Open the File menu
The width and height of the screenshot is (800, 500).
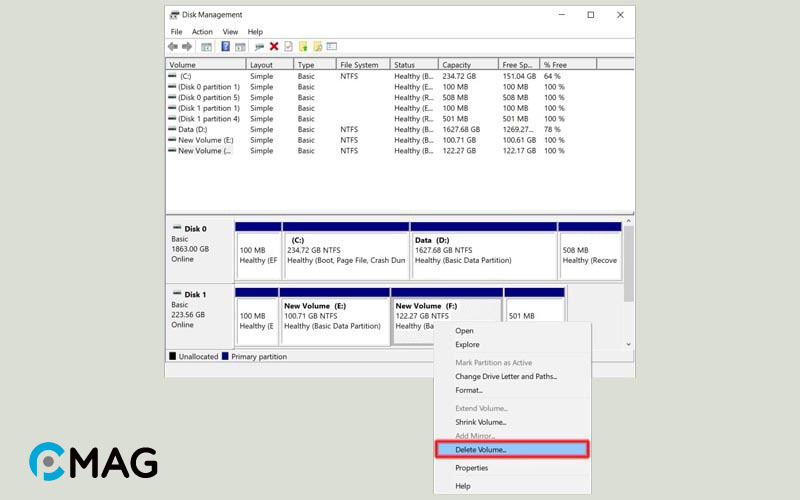click(176, 32)
